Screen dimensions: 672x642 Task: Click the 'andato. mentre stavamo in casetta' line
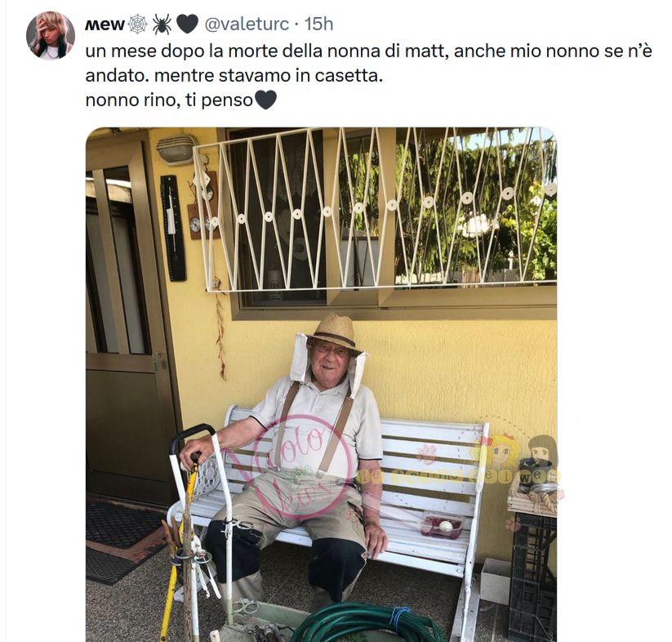(234, 75)
